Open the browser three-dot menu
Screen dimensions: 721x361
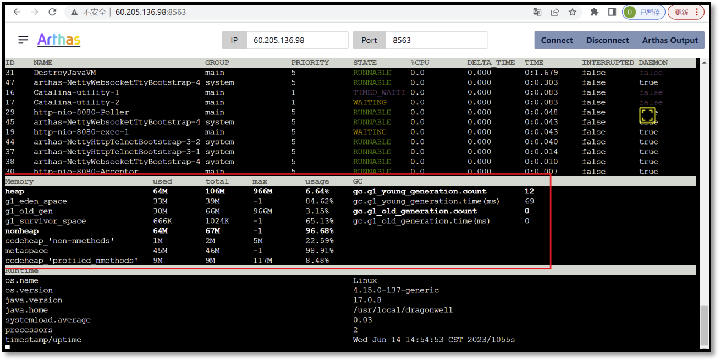pyautogui.click(x=697, y=12)
